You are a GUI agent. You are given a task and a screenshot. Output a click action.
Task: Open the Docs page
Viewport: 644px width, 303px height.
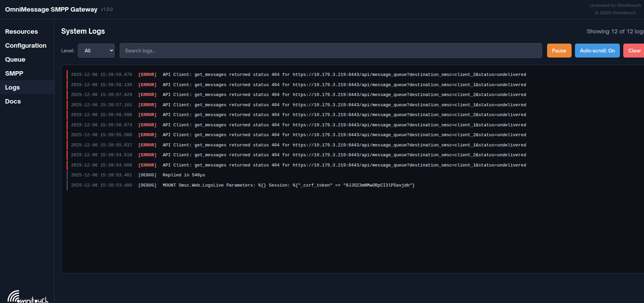pos(13,101)
